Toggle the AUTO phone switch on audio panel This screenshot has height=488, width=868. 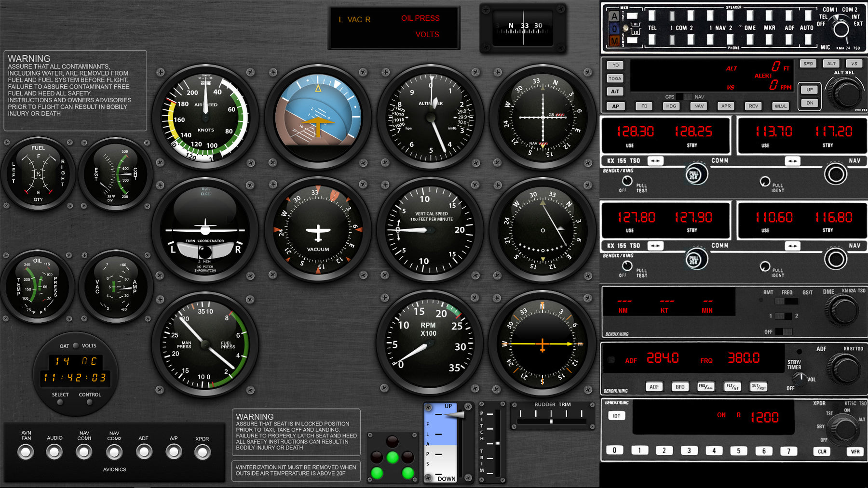coord(808,40)
